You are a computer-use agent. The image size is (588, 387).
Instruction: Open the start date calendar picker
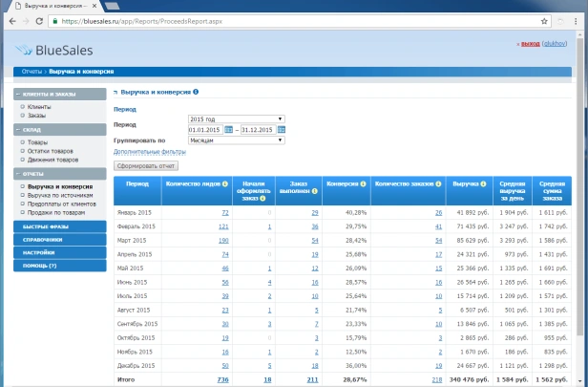(228, 129)
